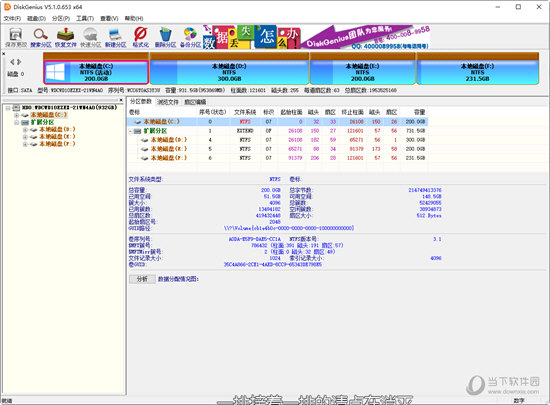Click the drive icon beside 本地磁盘(C:) in the tree

pos(25,115)
